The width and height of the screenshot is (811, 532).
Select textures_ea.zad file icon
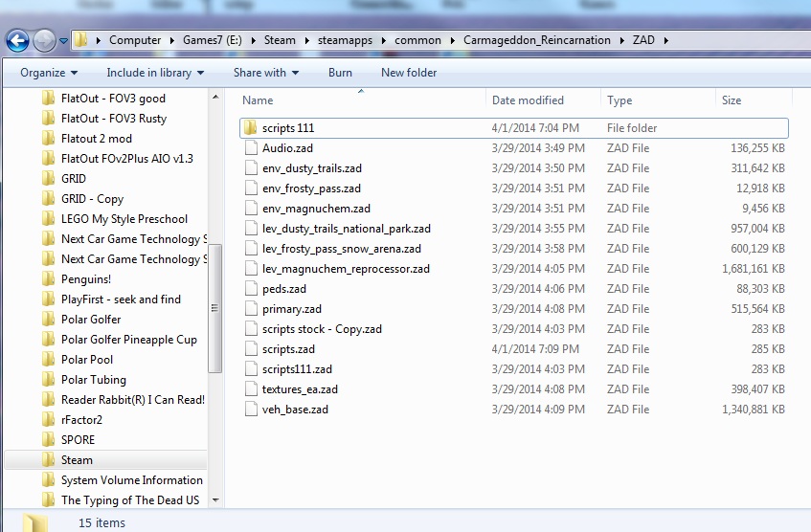(x=251, y=389)
